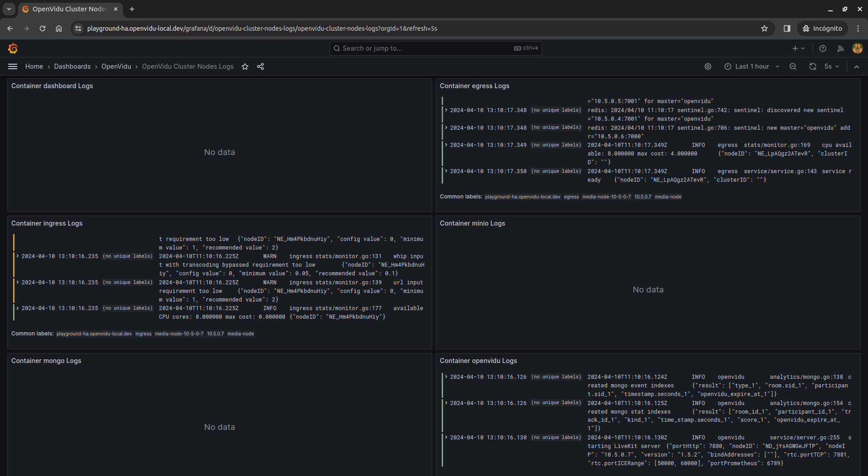Star this dashboard as favorite

click(x=245, y=66)
